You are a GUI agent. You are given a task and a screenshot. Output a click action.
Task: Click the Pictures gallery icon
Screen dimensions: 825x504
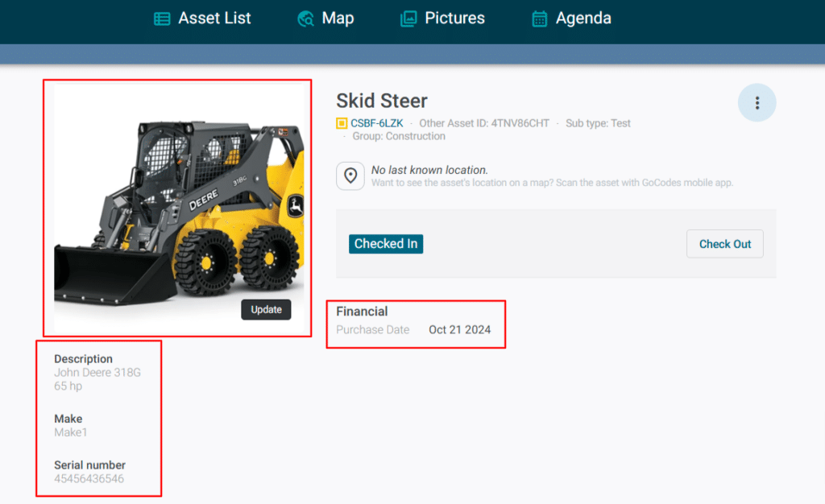point(408,19)
